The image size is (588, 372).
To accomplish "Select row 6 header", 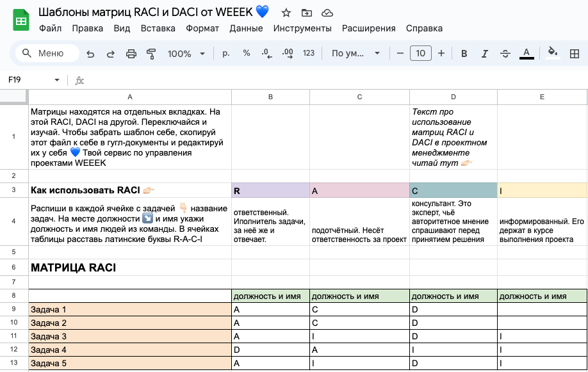I will 14,268.
